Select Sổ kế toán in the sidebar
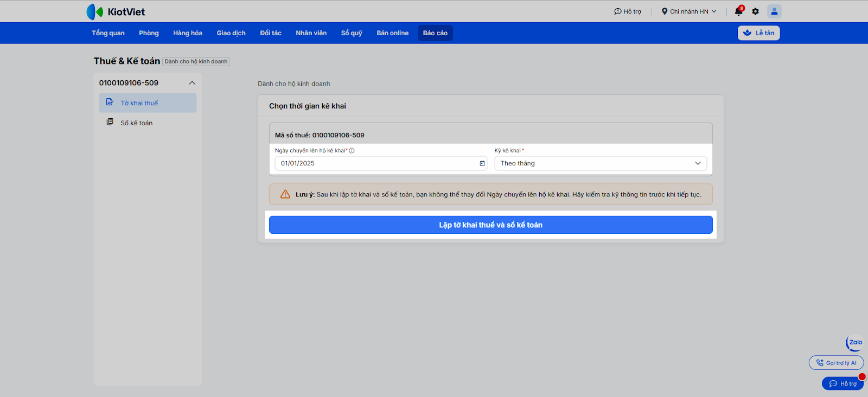 point(148,123)
